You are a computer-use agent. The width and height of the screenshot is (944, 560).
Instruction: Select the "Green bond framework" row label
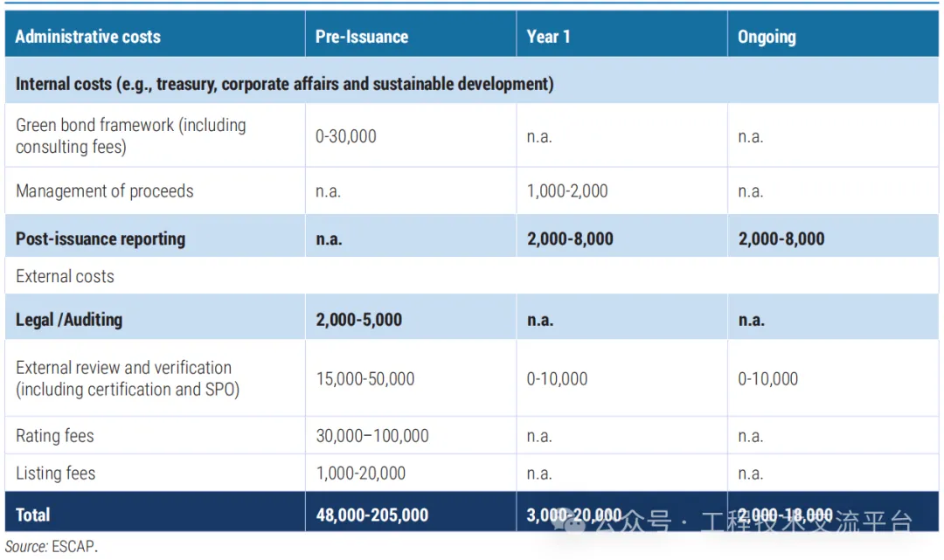click(x=131, y=136)
